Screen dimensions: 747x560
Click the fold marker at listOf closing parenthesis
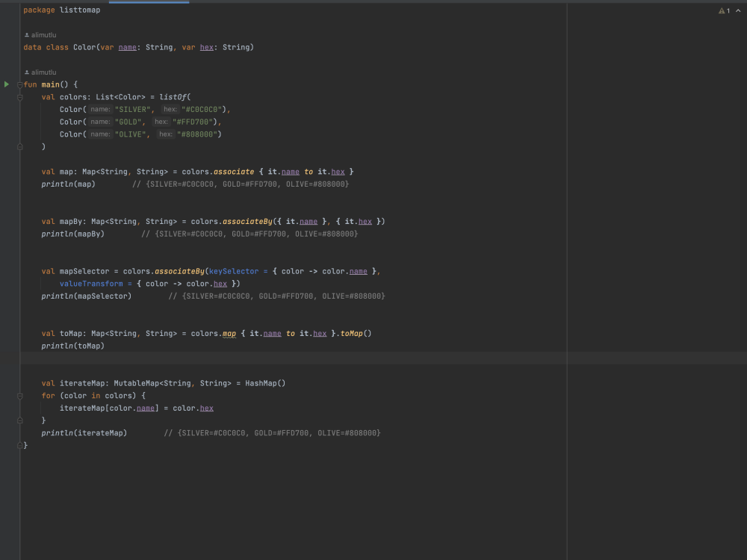[x=20, y=146]
